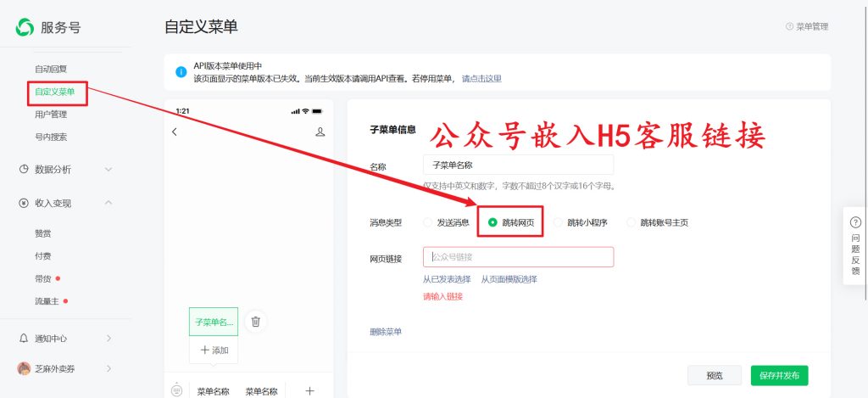Select the green 子菜单名 item in preview

(214, 322)
